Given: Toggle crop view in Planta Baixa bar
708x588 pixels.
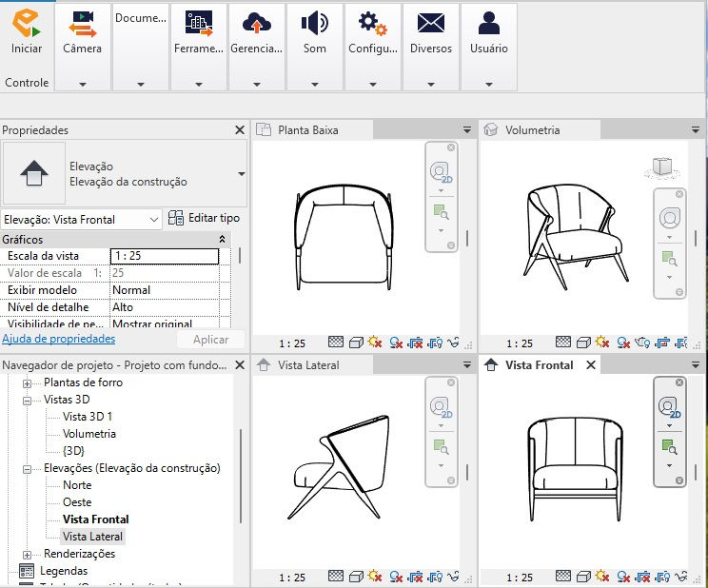Looking at the screenshot, I should pos(415,343).
